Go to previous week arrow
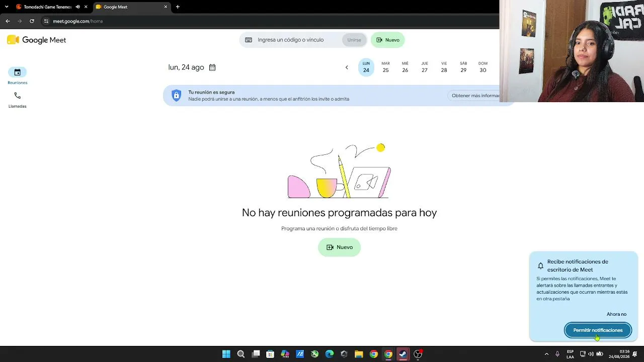644x362 pixels. [x=347, y=67]
